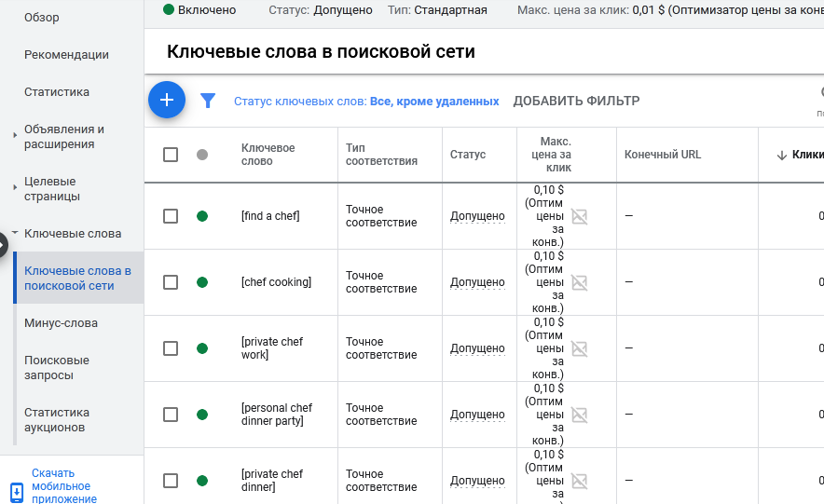The height and width of the screenshot is (504, 824).
Task: Click the bid chart icon in [find a chef] row
Action: tap(579, 216)
